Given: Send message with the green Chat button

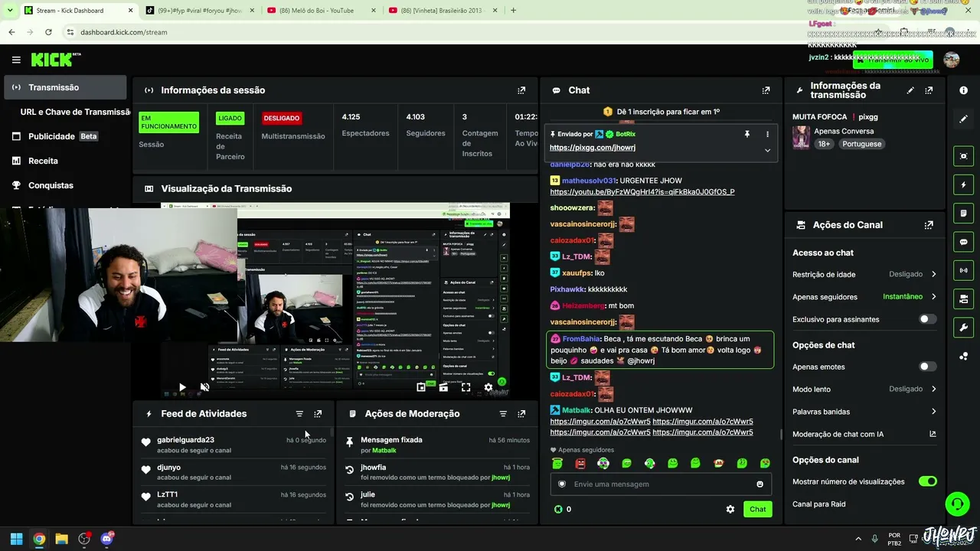Looking at the screenshot, I should pos(757,509).
